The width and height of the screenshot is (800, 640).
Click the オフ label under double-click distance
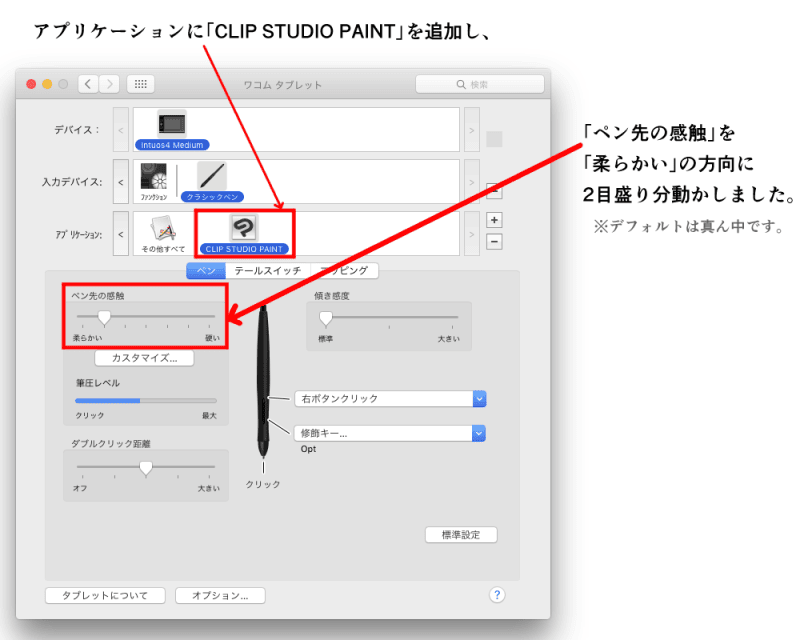coord(80,488)
